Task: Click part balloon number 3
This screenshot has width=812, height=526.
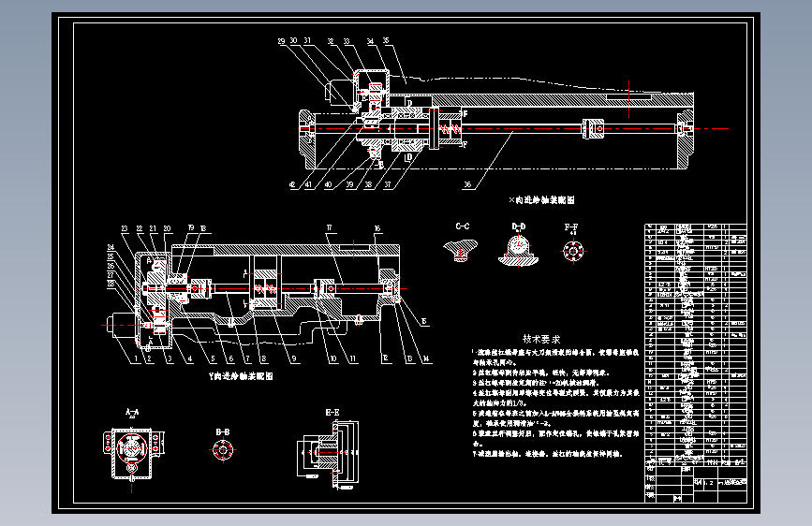Action: point(170,358)
